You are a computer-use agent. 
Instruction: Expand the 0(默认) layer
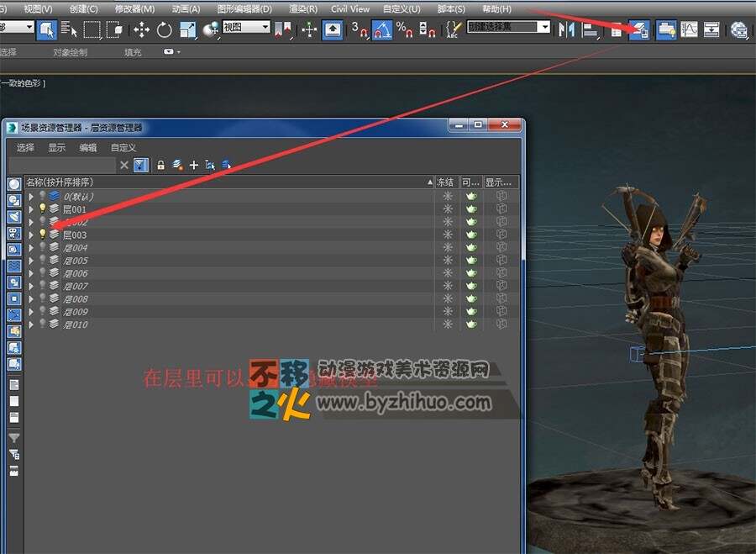coord(31,197)
